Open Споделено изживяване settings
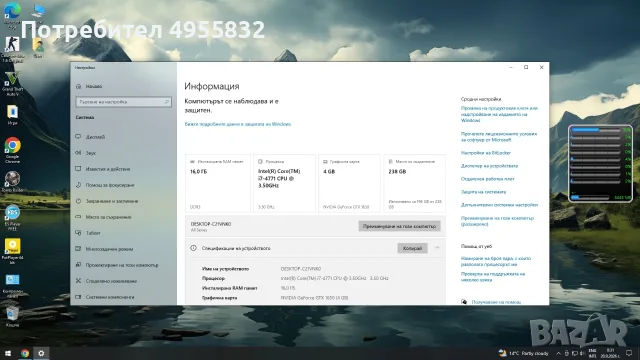This screenshot has width=640, height=360. pos(111,281)
